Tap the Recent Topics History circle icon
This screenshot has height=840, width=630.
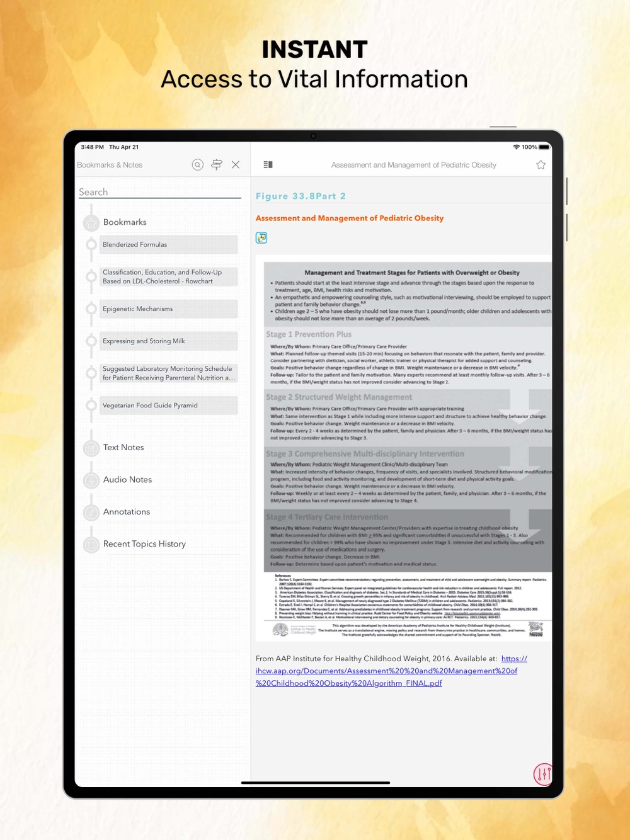tap(92, 545)
